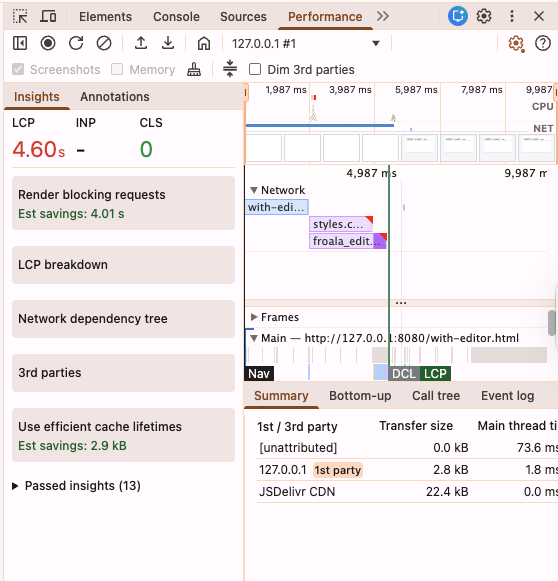This screenshot has width=558, height=581.
Task: Click the DCL timeline marker
Action: [404, 374]
